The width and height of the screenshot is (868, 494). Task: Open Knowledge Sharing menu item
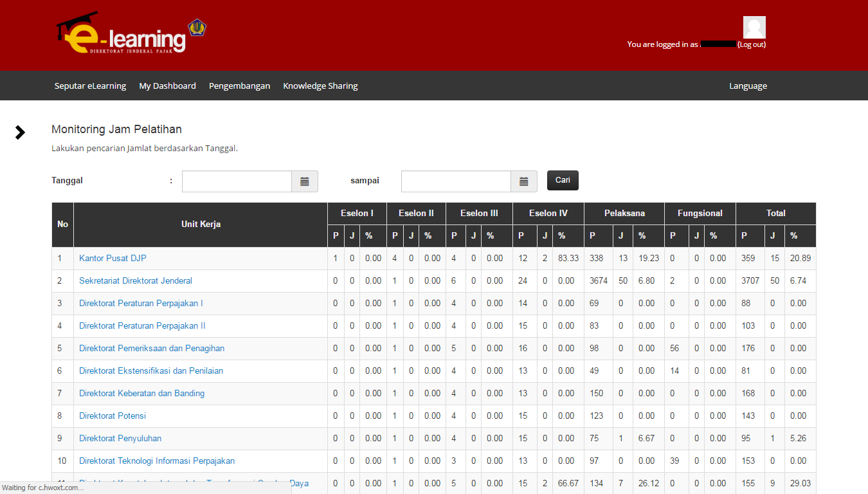click(x=320, y=86)
